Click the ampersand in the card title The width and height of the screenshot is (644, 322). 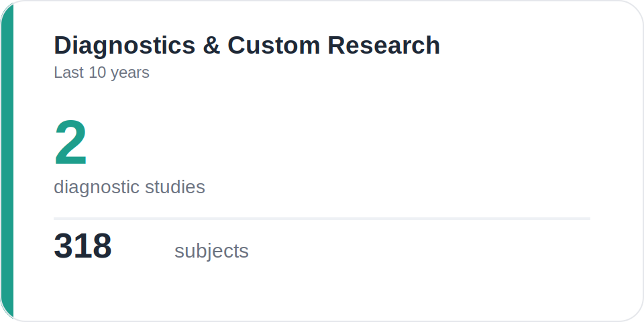pyautogui.click(x=211, y=45)
